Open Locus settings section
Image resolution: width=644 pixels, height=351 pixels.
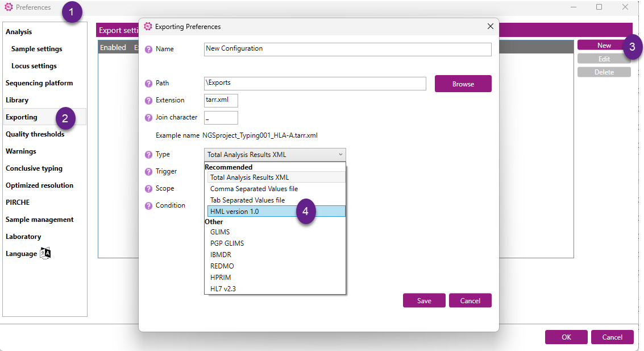34,66
